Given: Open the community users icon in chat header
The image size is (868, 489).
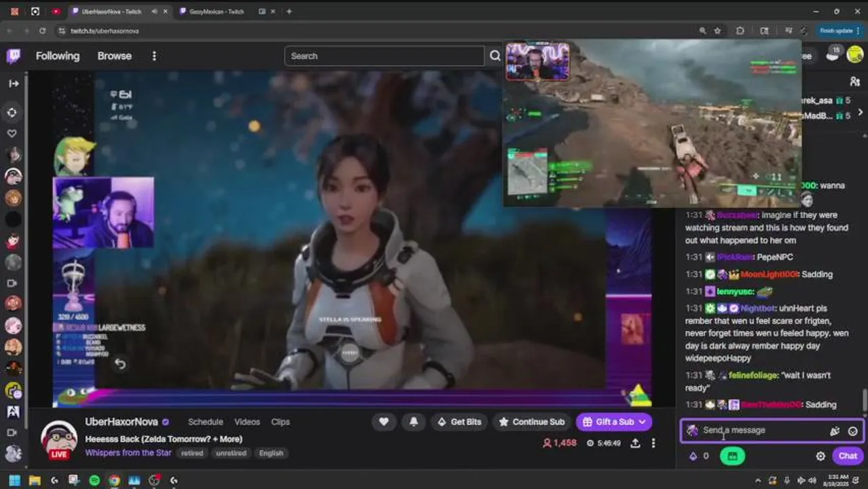Looking at the screenshot, I should pyautogui.click(x=855, y=81).
